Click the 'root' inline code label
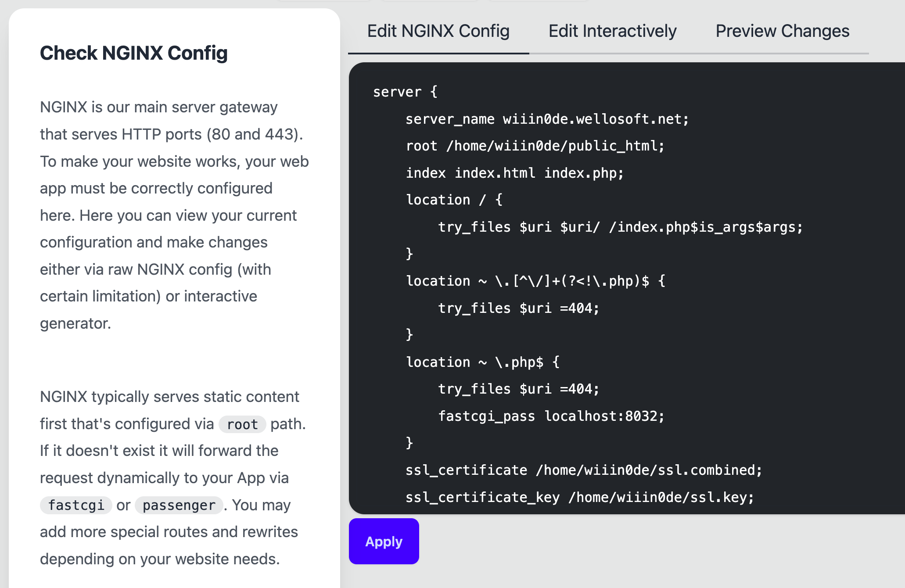905x588 pixels. (x=242, y=424)
